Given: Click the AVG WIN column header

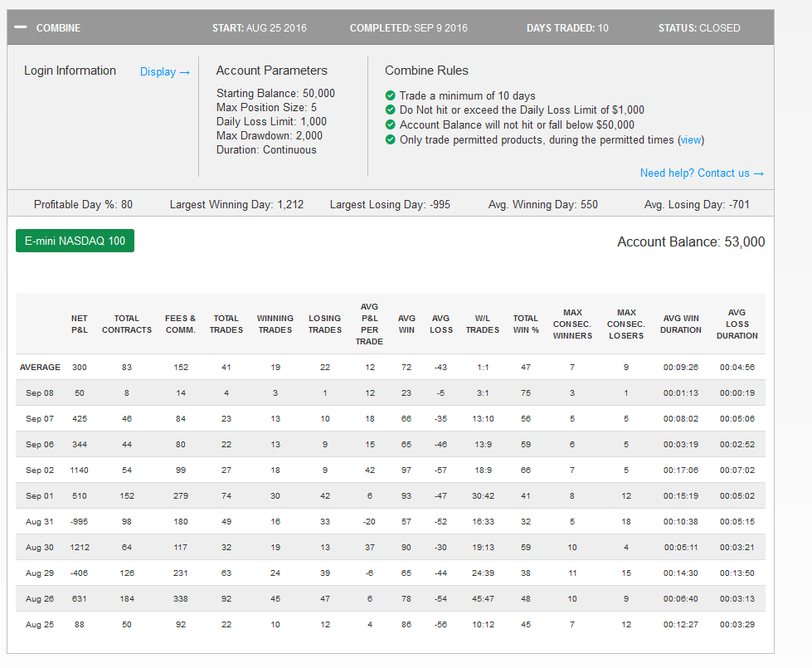Looking at the screenshot, I should pos(406,324).
